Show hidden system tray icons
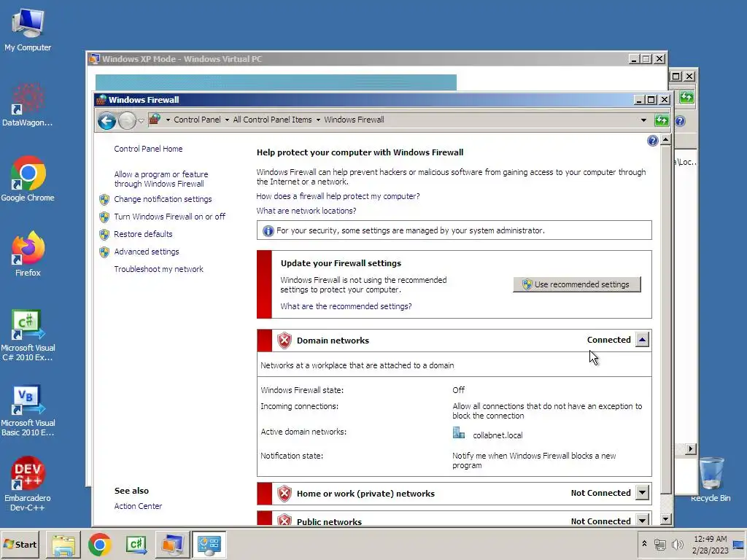Image resolution: width=747 pixels, height=560 pixels. tap(645, 544)
